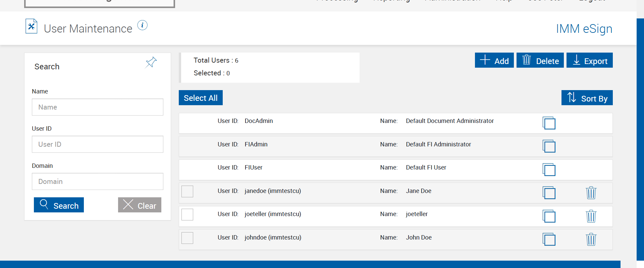Click the name 'Default FI User'

(x=426, y=167)
